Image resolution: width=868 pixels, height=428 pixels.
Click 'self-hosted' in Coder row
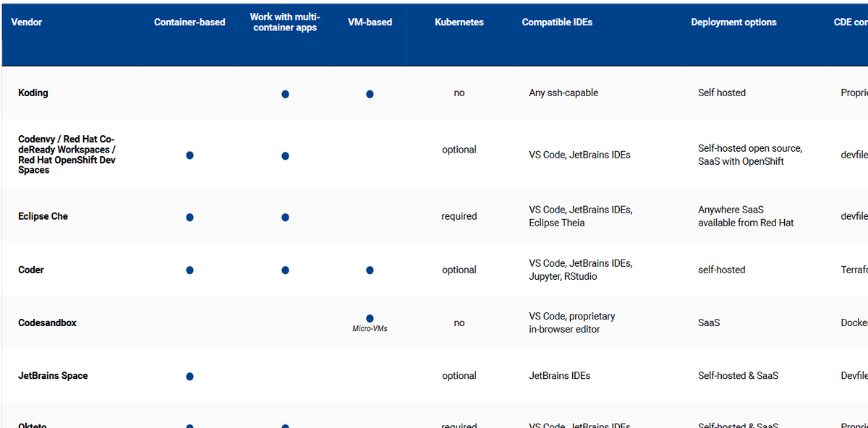[722, 270]
